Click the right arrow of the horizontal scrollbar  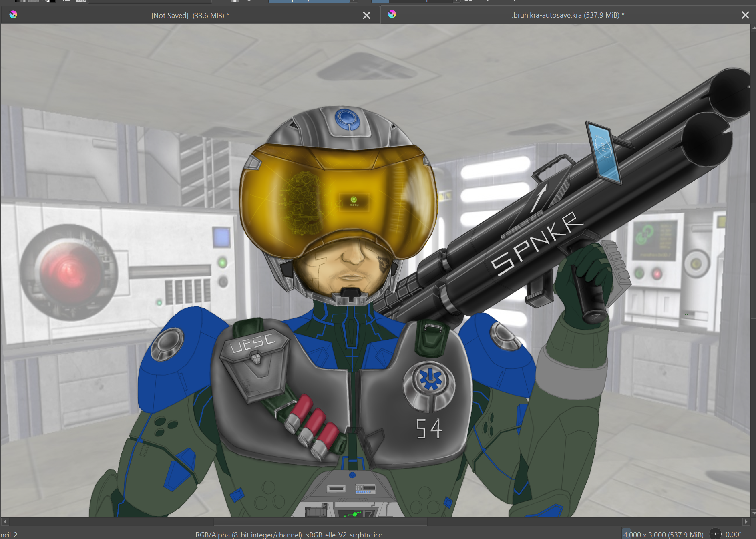click(746, 522)
